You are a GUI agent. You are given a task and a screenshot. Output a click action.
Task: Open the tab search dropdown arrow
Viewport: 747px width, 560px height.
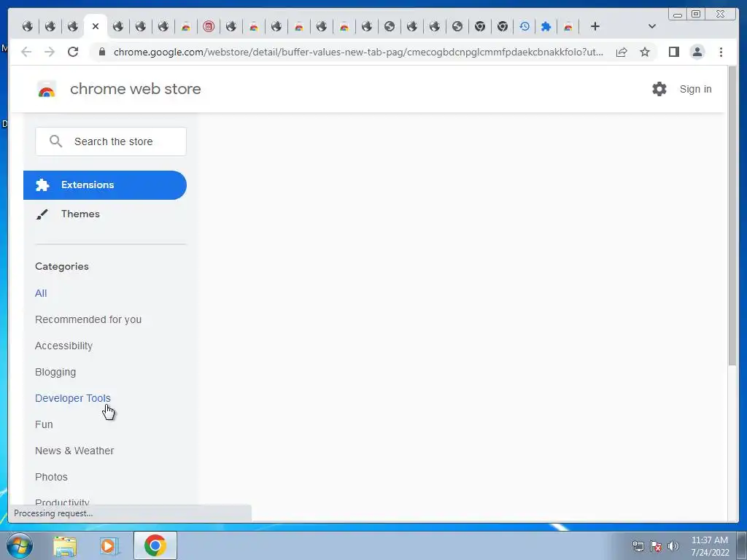[652, 27]
